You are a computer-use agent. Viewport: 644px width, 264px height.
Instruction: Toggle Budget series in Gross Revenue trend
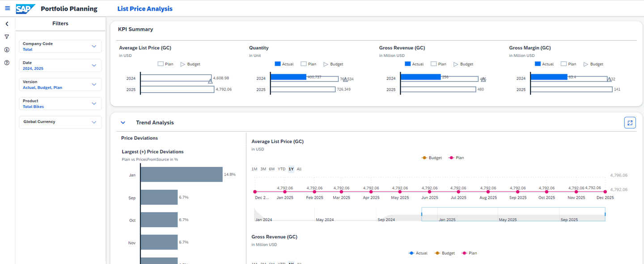[x=445, y=253]
